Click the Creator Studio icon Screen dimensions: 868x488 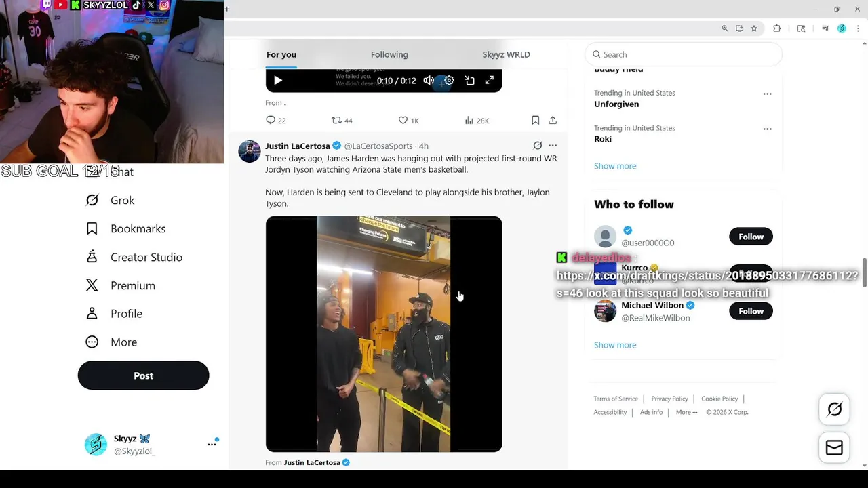point(92,257)
